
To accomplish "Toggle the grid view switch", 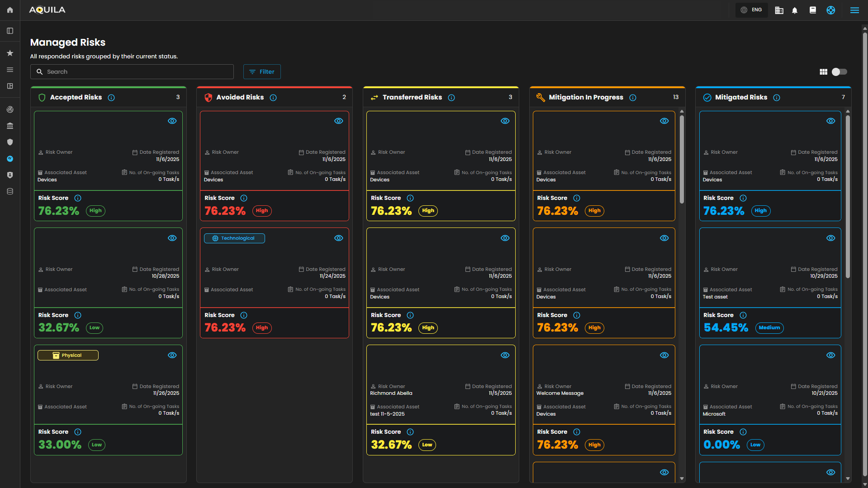I will tap(839, 72).
